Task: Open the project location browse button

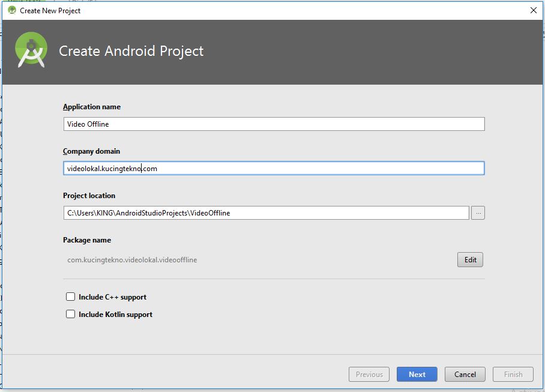Action: [478, 213]
